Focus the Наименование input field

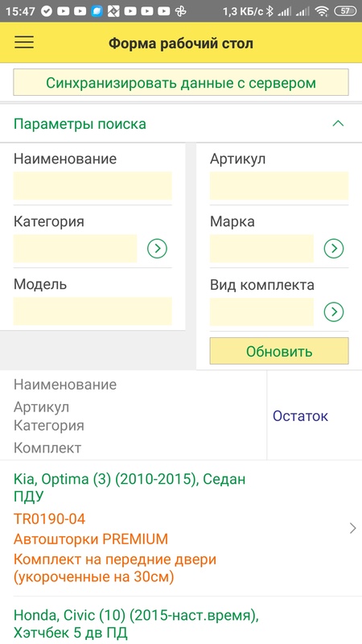(93, 186)
